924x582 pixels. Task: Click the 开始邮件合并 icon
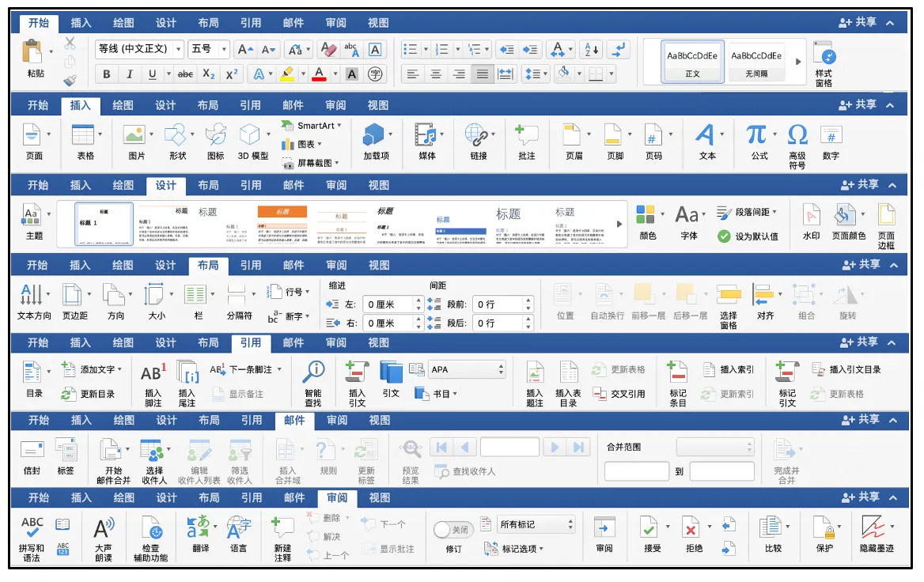(110, 449)
